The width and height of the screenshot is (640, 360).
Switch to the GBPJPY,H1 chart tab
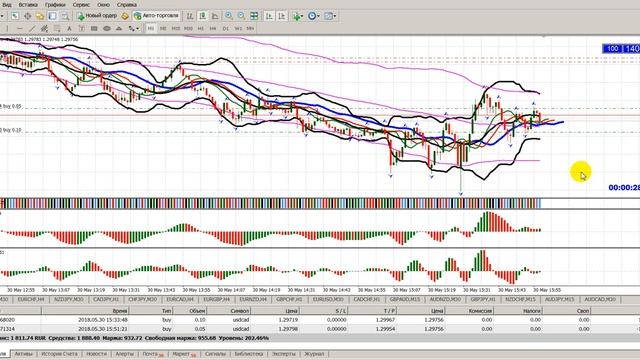(x=482, y=299)
